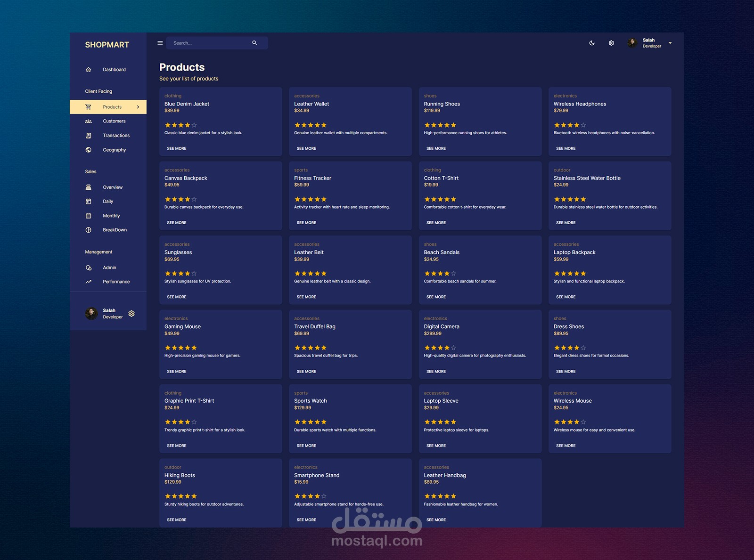See more for Stainless Steel Water Bottle
The image size is (754, 560).
[565, 223]
